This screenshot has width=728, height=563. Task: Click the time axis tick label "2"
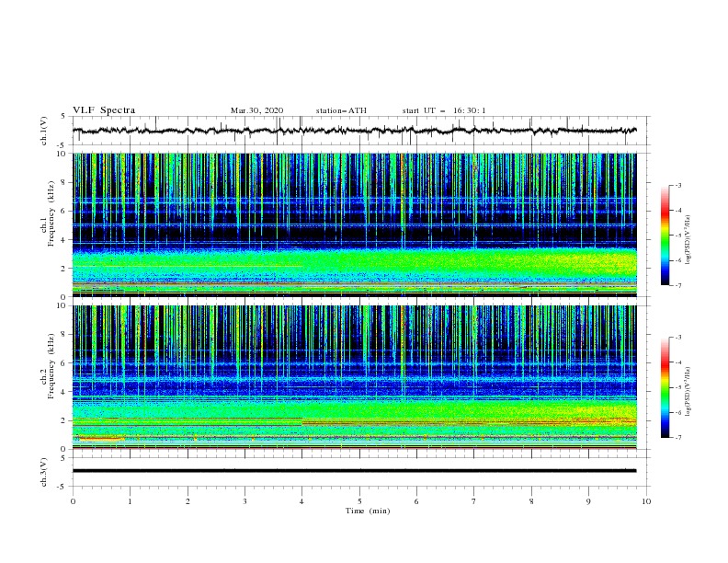point(188,501)
